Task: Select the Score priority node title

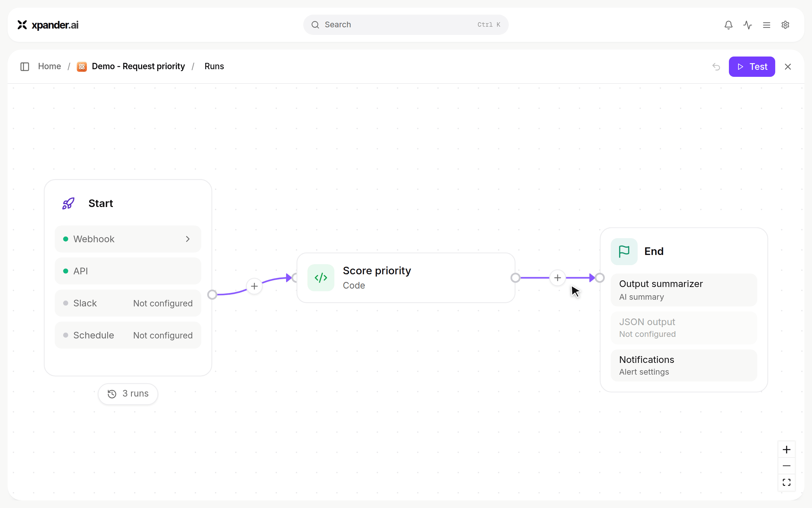Action: pyautogui.click(x=377, y=271)
